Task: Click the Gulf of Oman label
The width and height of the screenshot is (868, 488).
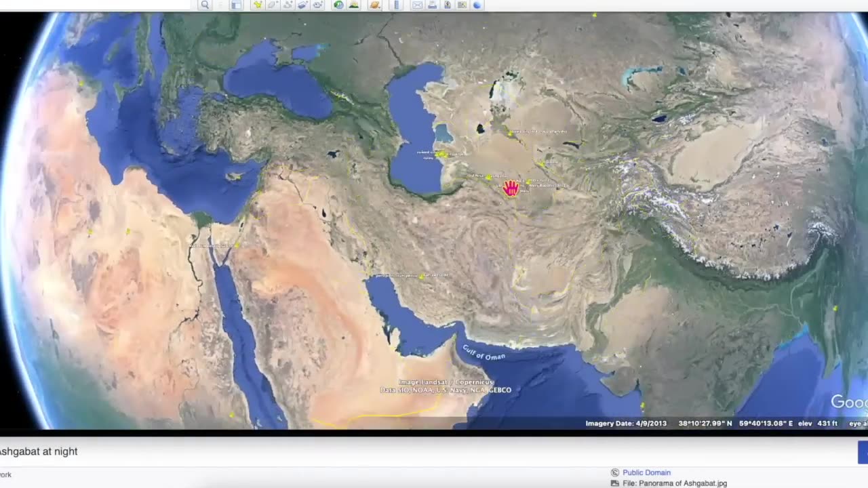Action: pyautogui.click(x=484, y=352)
